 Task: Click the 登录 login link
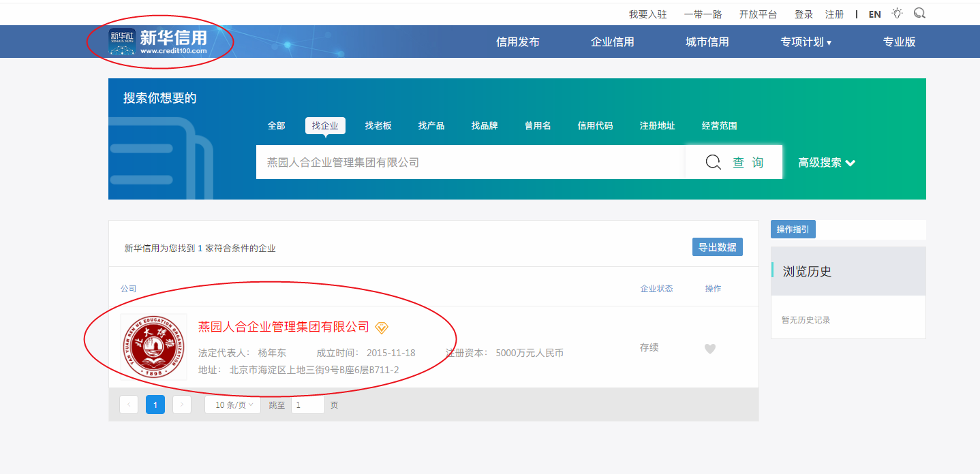(803, 14)
